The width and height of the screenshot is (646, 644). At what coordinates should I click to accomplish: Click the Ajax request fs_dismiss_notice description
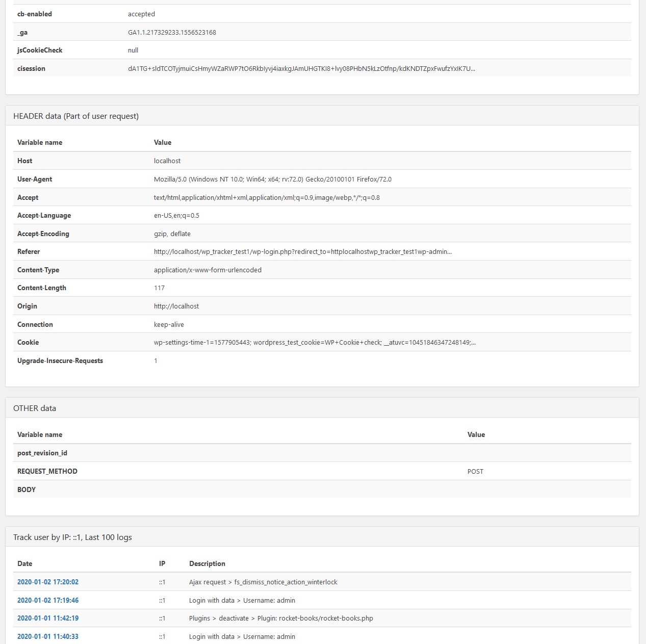click(263, 582)
